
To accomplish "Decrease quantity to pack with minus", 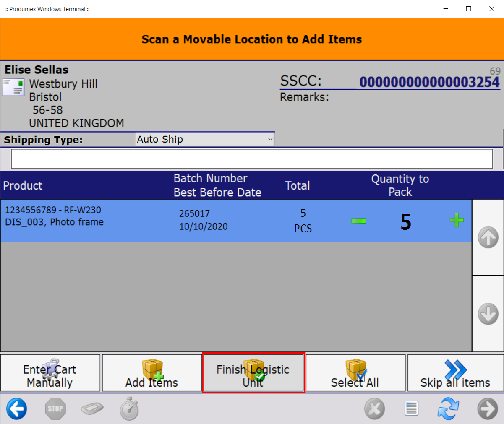I will pyautogui.click(x=358, y=221).
